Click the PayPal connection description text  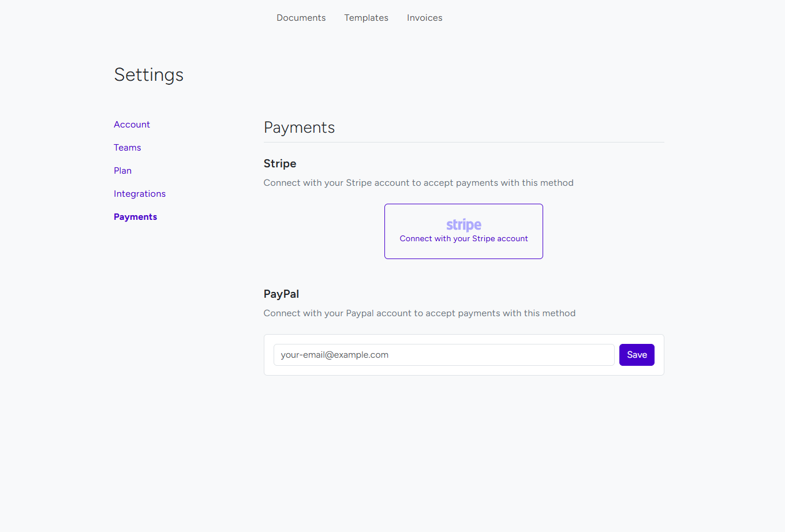point(420,313)
